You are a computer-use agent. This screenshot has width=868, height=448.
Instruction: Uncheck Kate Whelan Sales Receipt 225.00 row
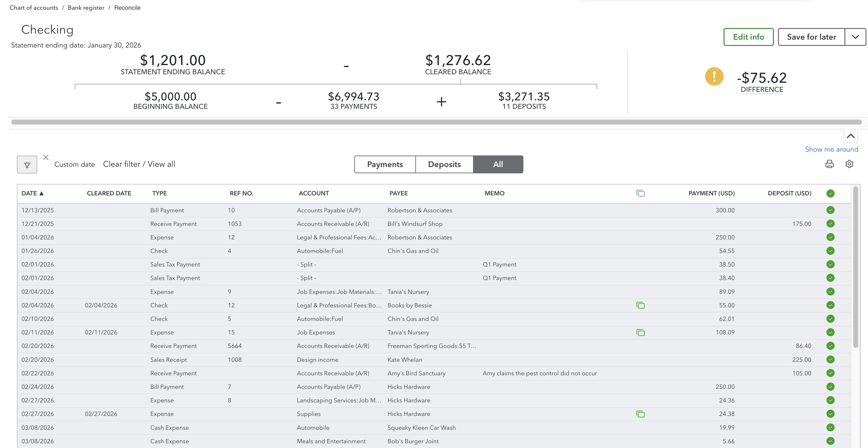click(830, 359)
